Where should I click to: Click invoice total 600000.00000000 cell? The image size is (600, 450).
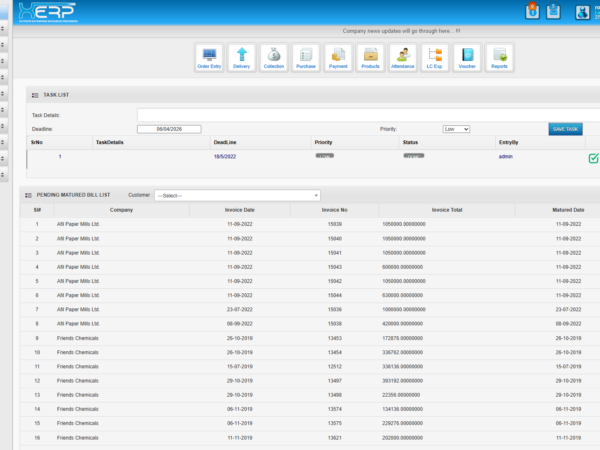point(447,267)
